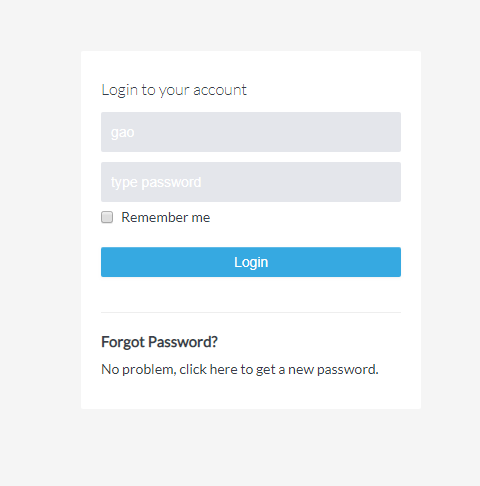
Task: Click the Login to your account heading
Action: click(x=174, y=90)
